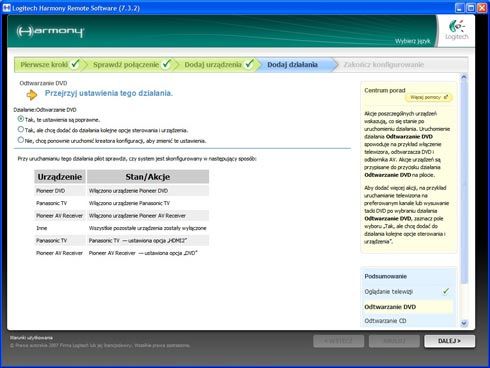This screenshot has height=368, width=490.
Task: Click the Harmony logo
Action: click(x=50, y=31)
